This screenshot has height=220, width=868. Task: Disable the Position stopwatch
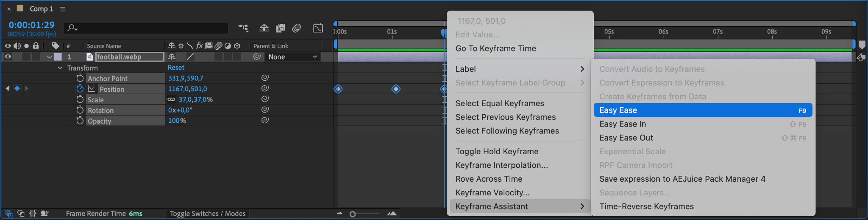tap(80, 89)
